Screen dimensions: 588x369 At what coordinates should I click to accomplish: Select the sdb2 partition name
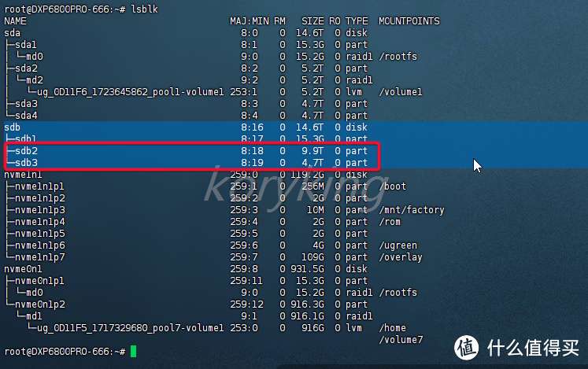coord(26,151)
